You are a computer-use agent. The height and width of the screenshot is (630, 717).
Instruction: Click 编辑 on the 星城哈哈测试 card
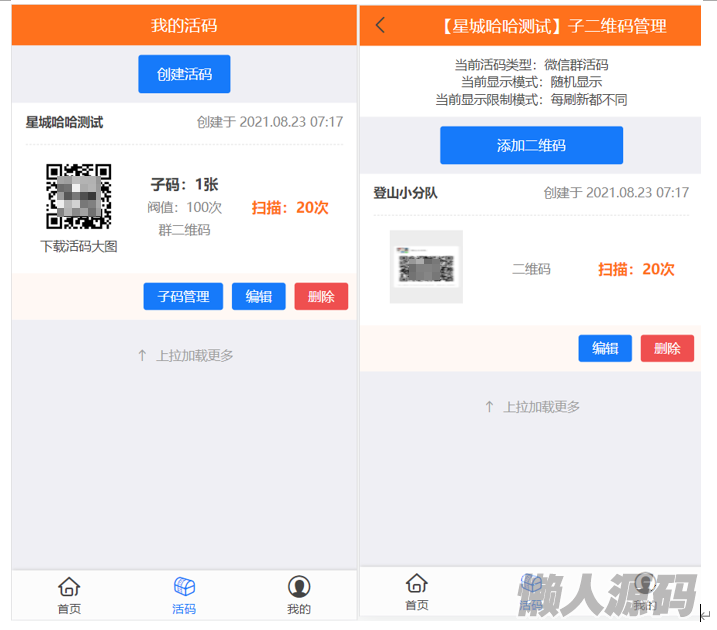click(x=259, y=297)
